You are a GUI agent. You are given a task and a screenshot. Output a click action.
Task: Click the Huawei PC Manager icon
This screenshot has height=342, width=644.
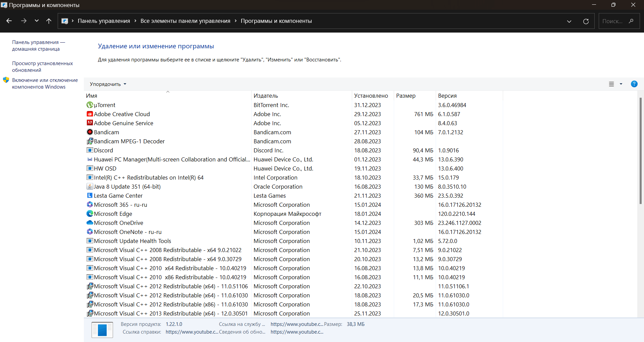(90, 159)
